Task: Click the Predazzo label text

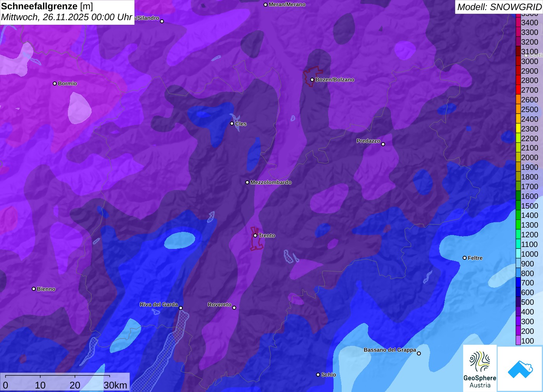Action: [368, 141]
